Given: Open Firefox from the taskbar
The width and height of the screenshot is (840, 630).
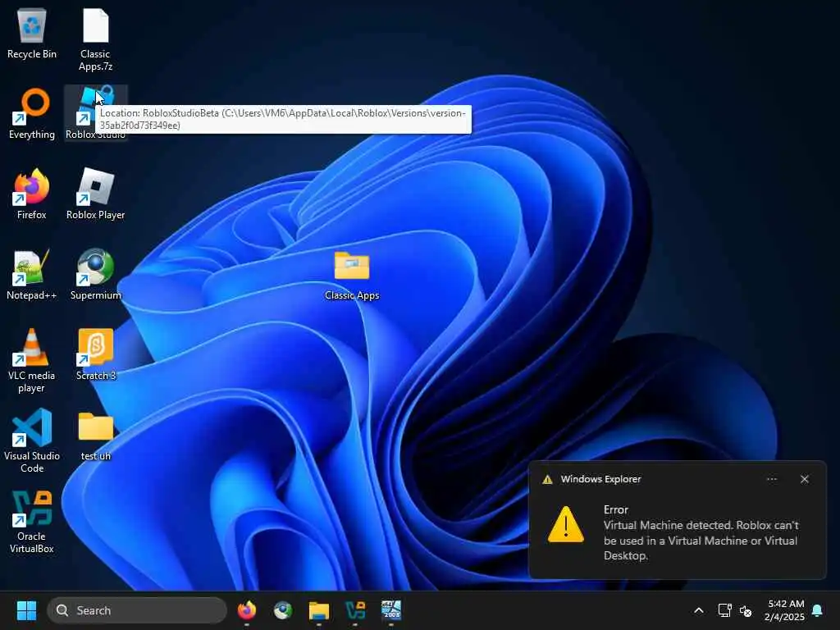Looking at the screenshot, I should (x=246, y=610).
